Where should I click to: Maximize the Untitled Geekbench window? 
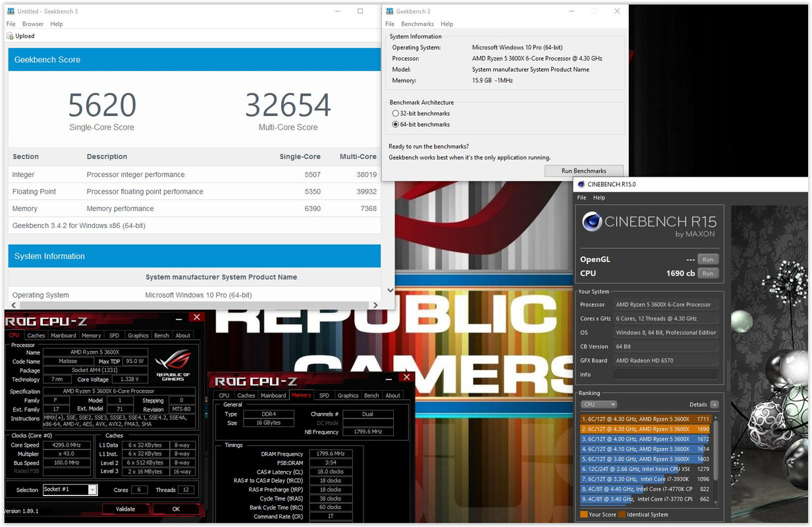pyautogui.click(x=360, y=11)
